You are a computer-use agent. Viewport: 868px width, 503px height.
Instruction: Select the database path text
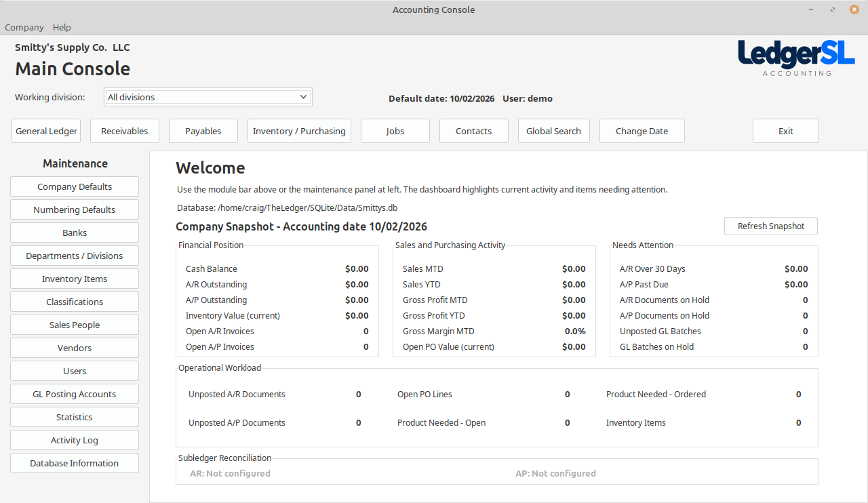pos(288,208)
